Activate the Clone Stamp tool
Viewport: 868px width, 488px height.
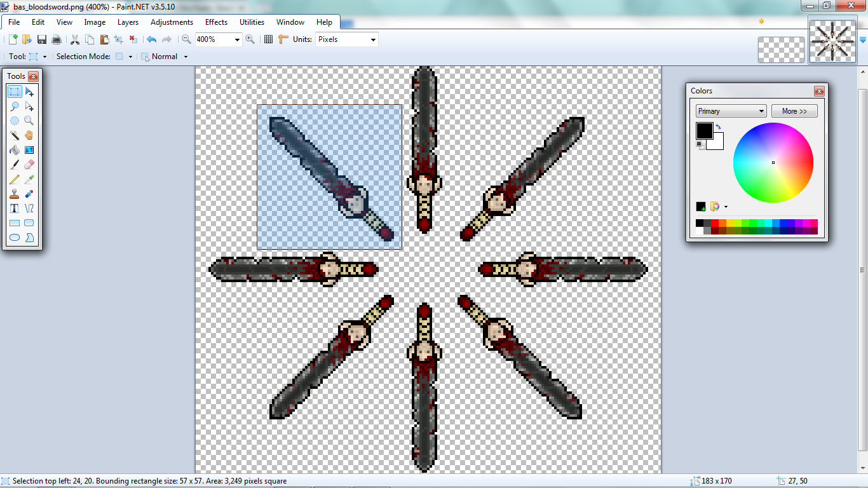(14, 194)
